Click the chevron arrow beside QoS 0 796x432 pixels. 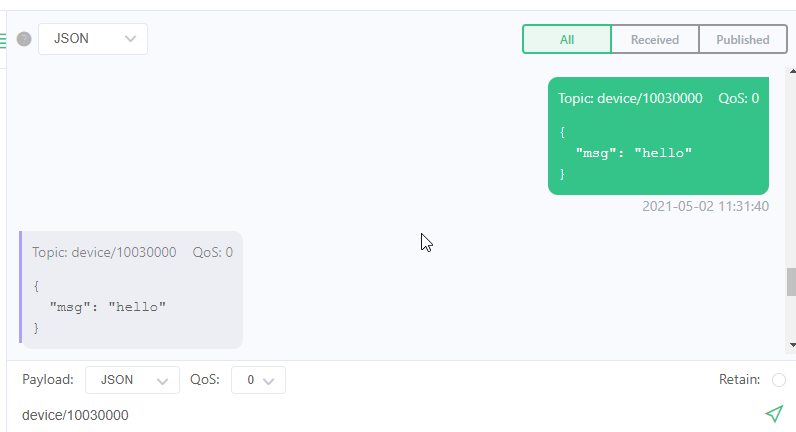click(x=269, y=381)
